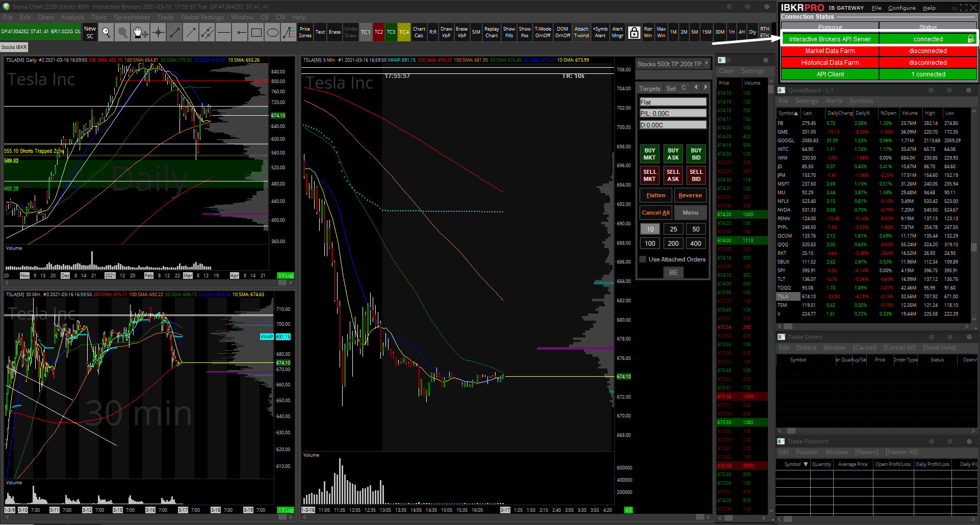Sort QuoteBoard by Symbol column header

click(x=788, y=113)
